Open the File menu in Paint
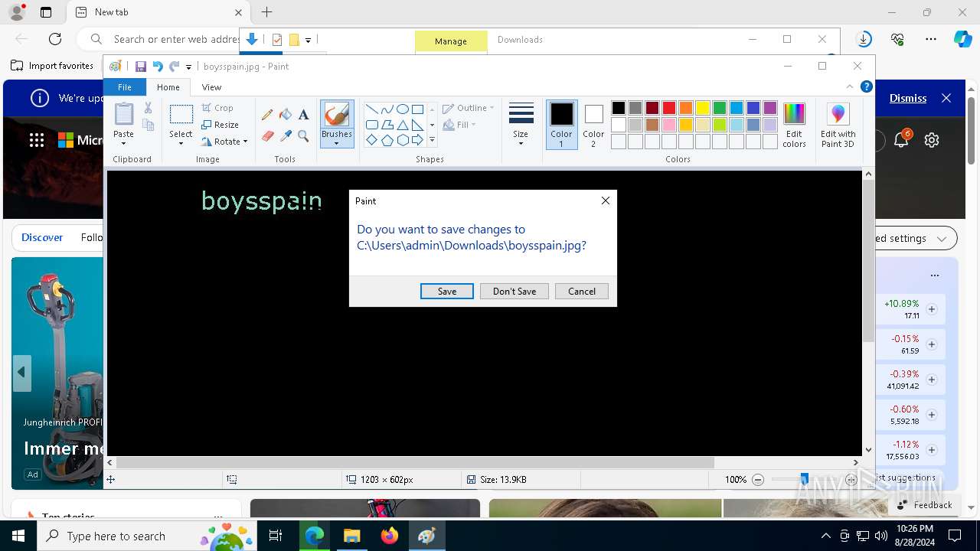The height and width of the screenshot is (551, 980). pos(125,87)
